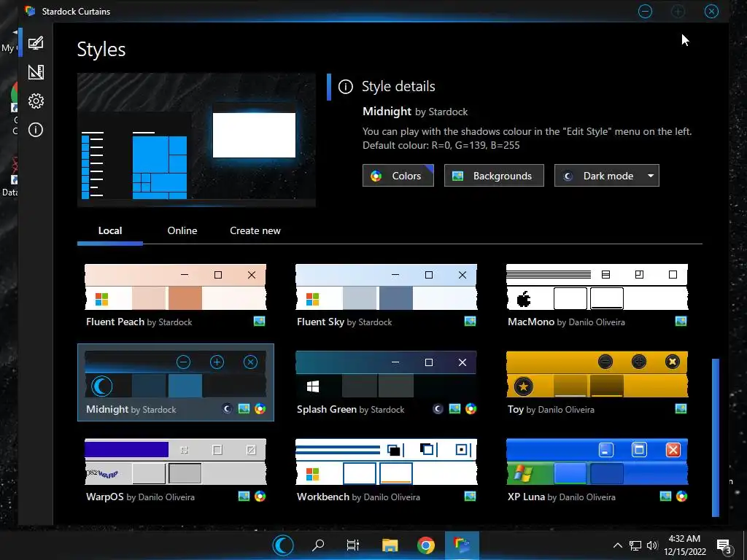The width and height of the screenshot is (747, 560).
Task: Open the Settings gear in sidebar
Action: (x=36, y=101)
